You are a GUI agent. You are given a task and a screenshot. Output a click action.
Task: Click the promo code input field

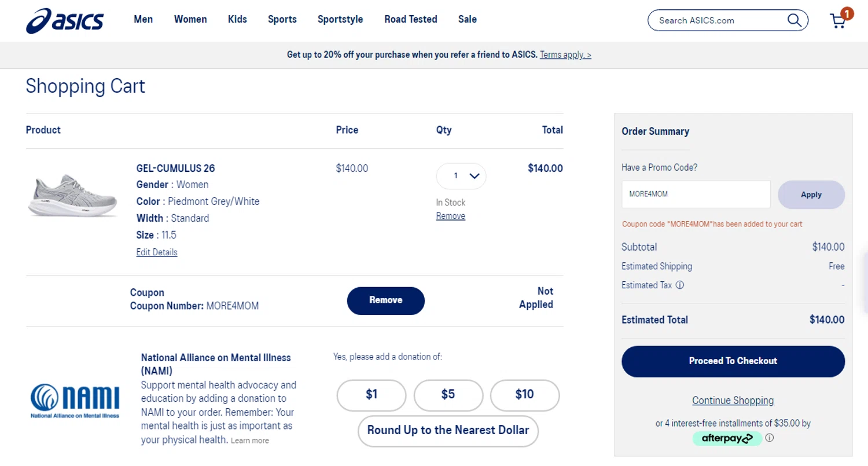[x=696, y=195]
